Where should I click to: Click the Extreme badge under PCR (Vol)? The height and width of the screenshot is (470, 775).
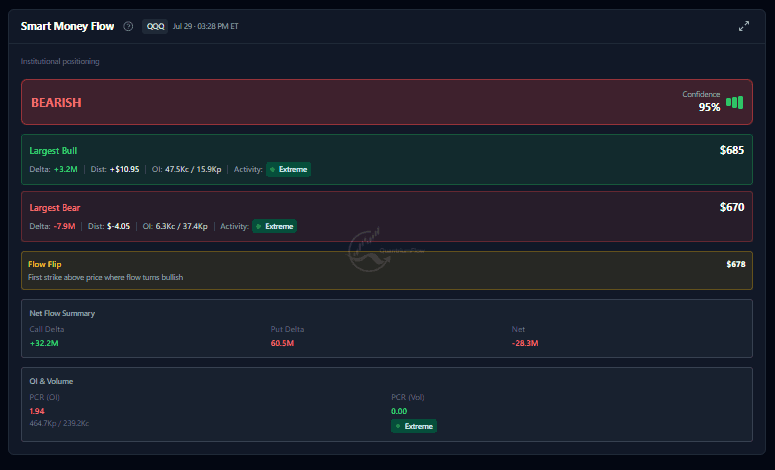[414, 426]
